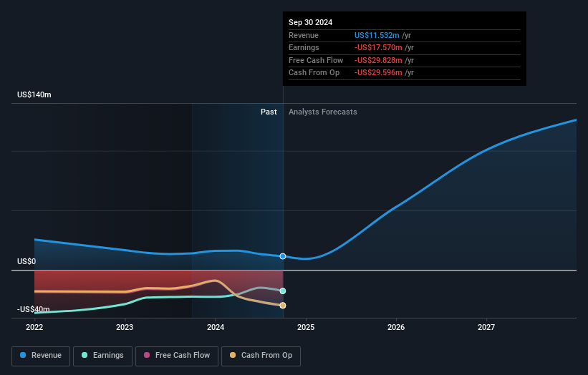Screen dimensions: 588x375
Task: Click the blue Revenue data point marker
Action: (283, 256)
